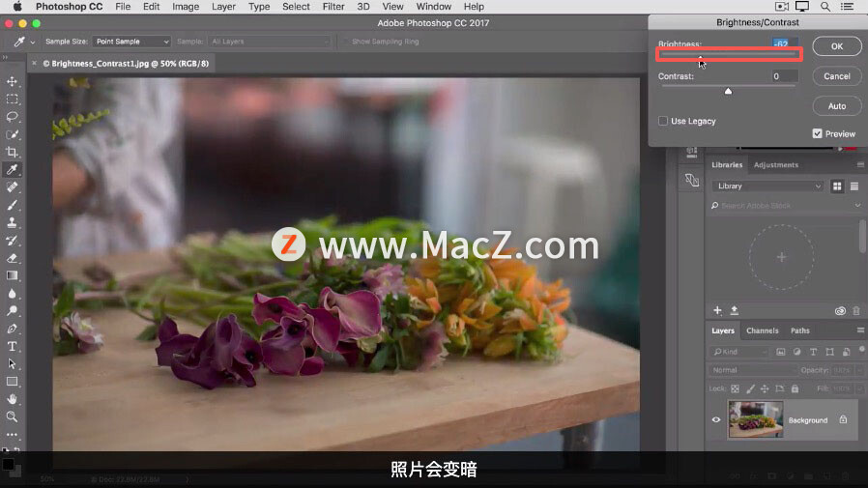Open macOS Spotlight search

coord(825,7)
